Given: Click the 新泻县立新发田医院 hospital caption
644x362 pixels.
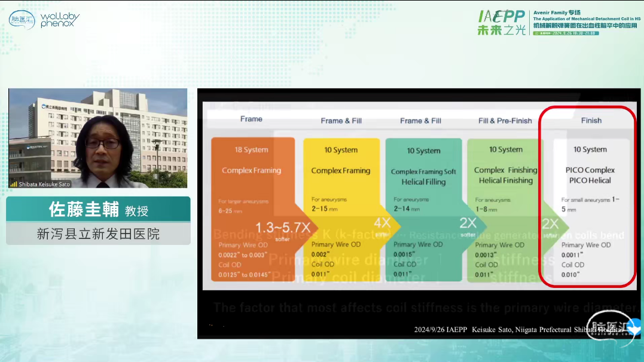Looking at the screenshot, I should 98,234.
